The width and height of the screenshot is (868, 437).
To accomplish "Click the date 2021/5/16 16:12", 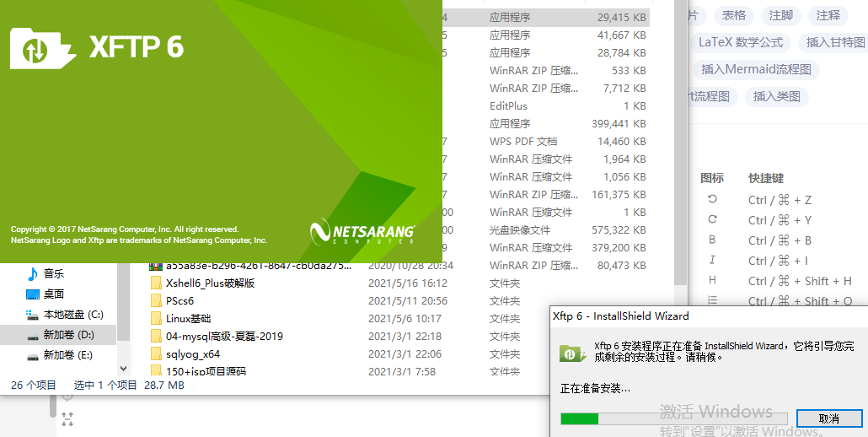I will [407, 283].
